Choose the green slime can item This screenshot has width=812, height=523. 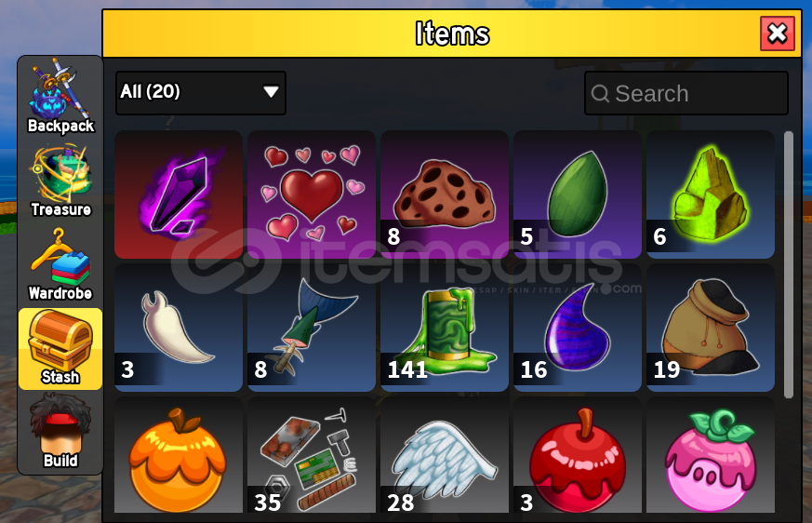pyautogui.click(x=445, y=328)
